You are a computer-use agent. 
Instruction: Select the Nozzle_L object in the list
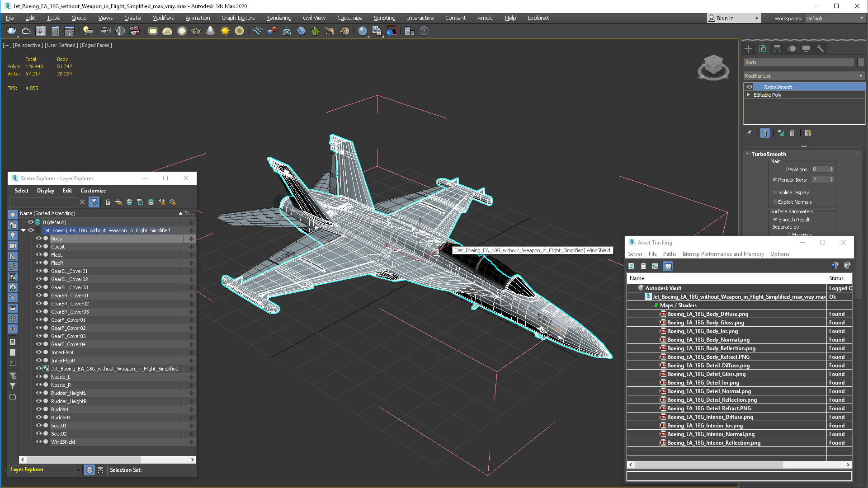coord(61,377)
